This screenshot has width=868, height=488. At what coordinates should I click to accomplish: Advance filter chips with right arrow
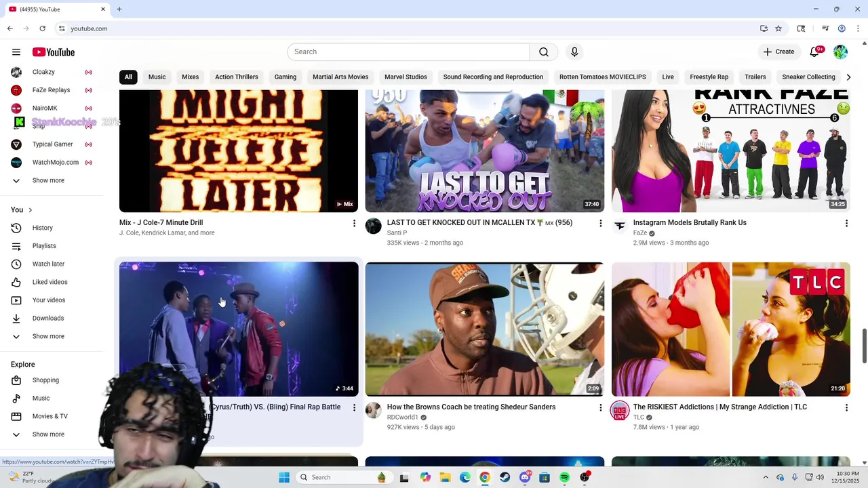848,77
